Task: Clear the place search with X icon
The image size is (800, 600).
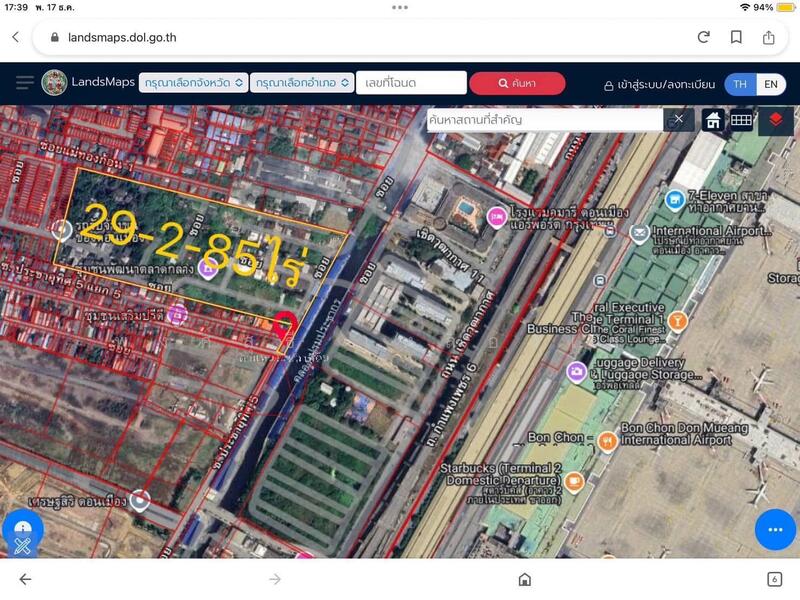Action: 678,120
